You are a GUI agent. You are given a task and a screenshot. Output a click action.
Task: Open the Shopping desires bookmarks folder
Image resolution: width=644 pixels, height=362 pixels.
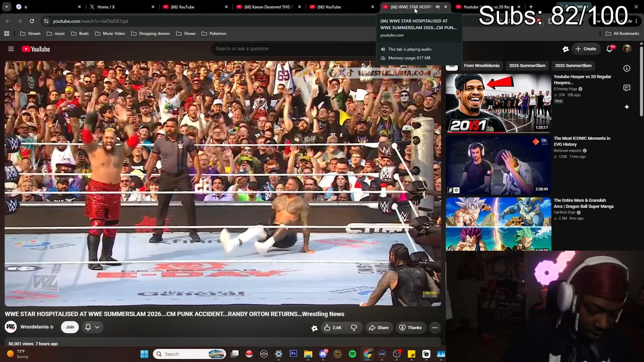(x=150, y=34)
